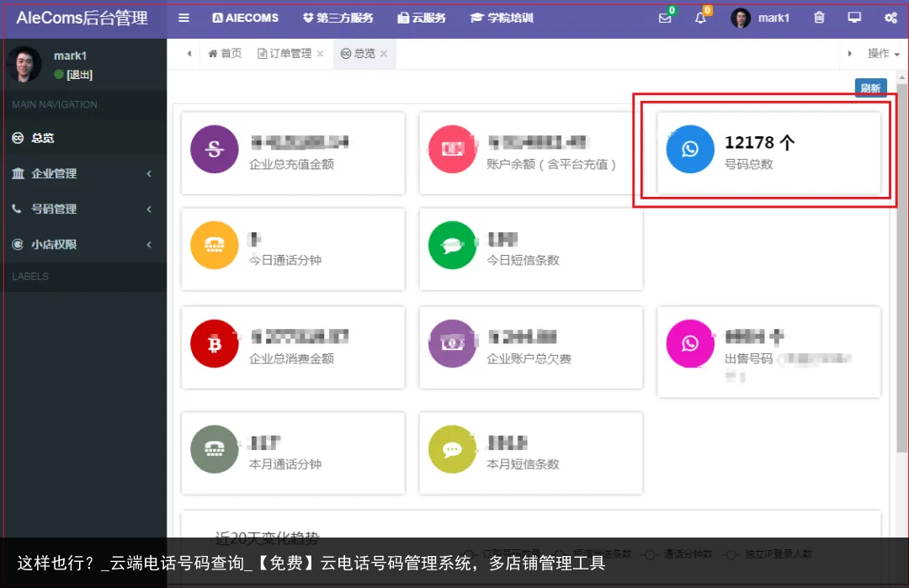Screen dimensions: 909x588
Task: Open the 操作 dropdown
Action: tap(884, 54)
